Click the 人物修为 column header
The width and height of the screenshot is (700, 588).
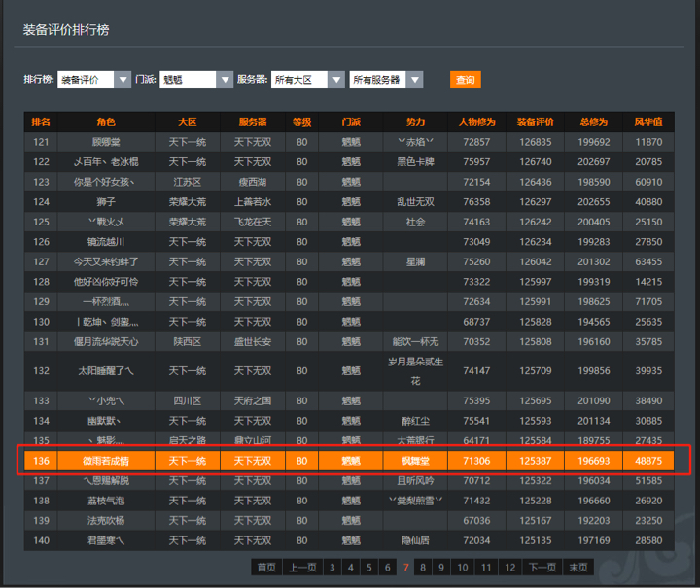[x=476, y=121]
